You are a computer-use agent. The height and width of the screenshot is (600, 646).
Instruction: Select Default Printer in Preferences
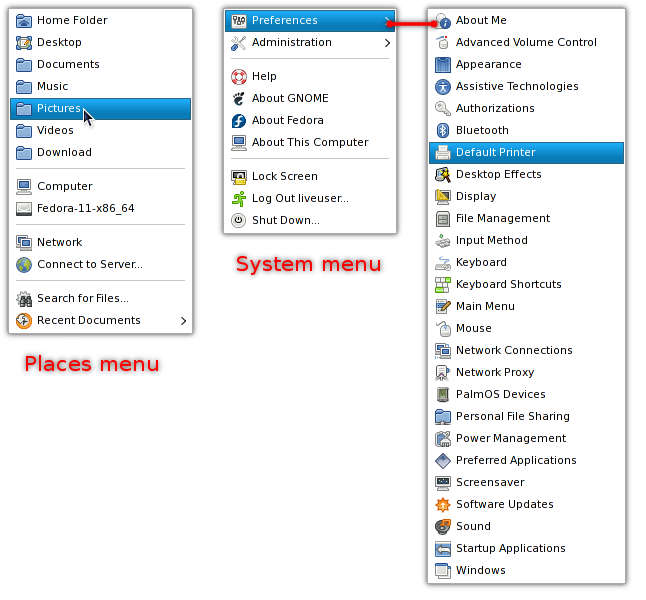tap(527, 152)
